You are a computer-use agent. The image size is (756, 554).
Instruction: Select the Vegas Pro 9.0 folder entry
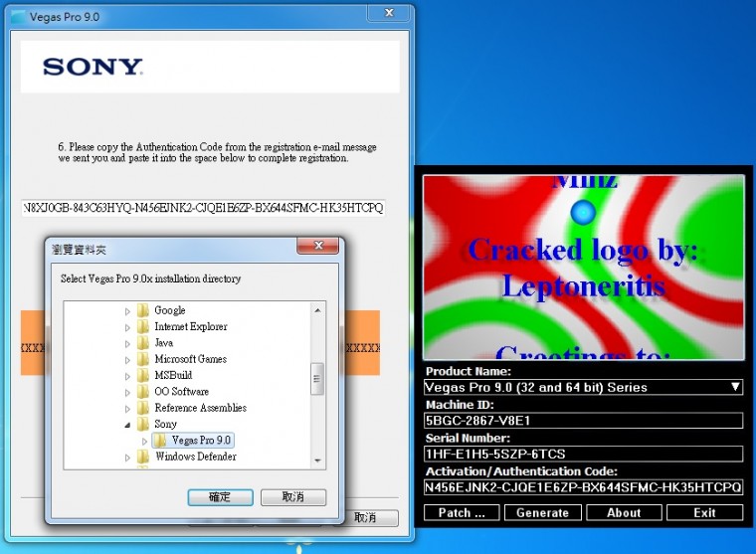click(x=201, y=441)
